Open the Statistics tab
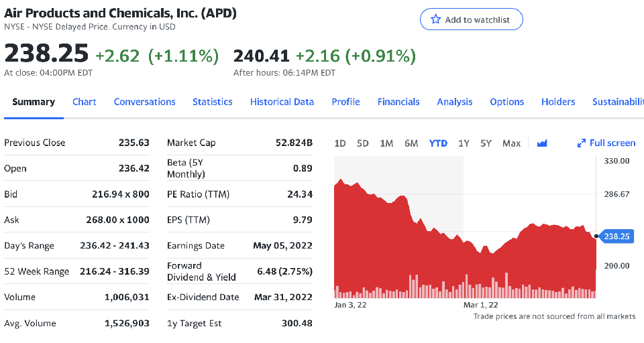The height and width of the screenshot is (343, 644). click(x=212, y=102)
